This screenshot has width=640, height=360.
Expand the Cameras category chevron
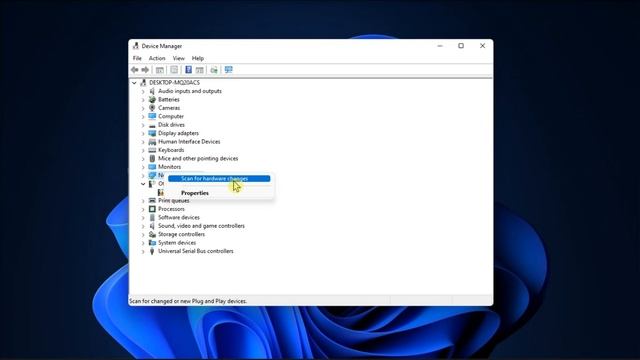click(x=143, y=108)
